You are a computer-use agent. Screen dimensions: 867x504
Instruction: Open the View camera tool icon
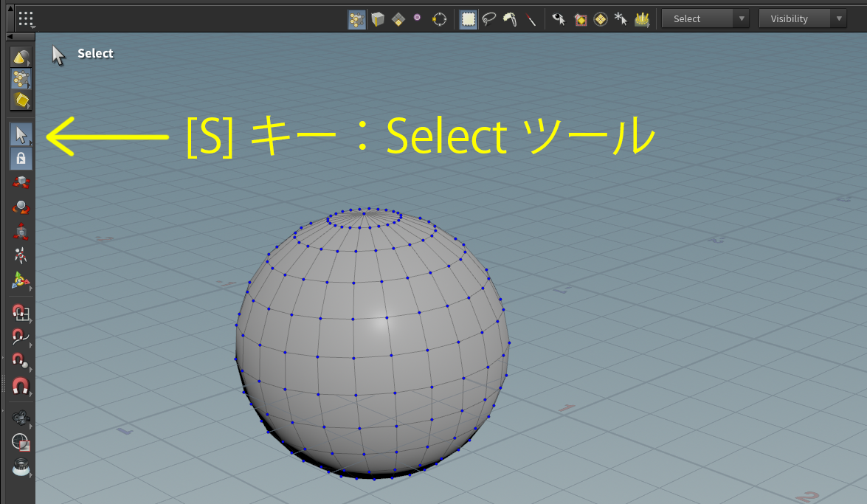point(21,418)
